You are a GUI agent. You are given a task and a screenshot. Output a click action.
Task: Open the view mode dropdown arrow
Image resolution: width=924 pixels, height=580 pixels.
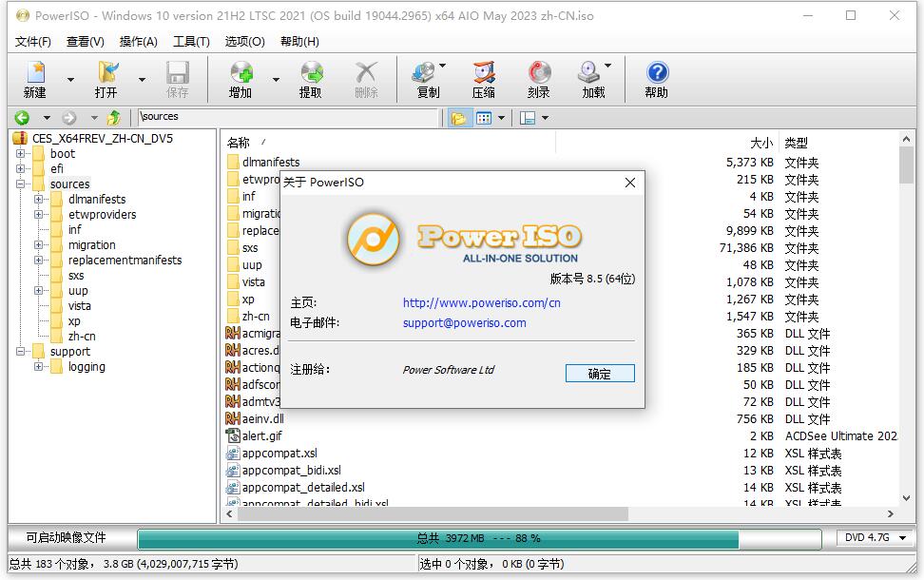click(502, 119)
